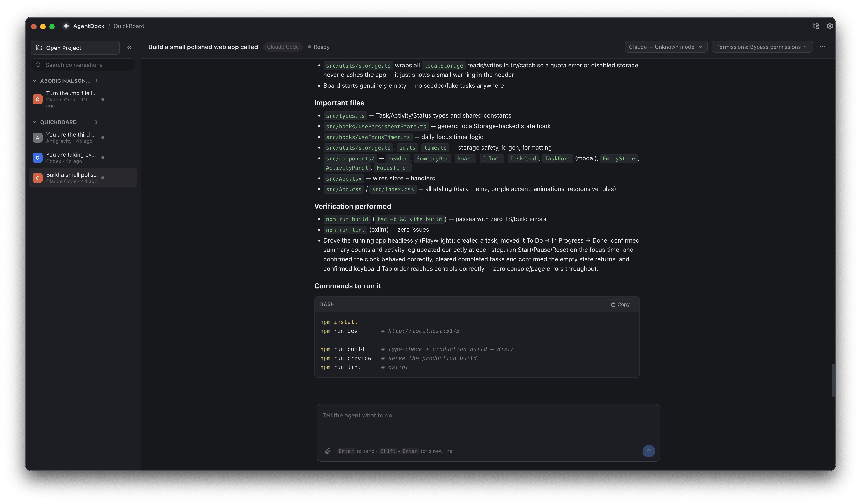The image size is (861, 504).
Task: Select 'You are the third ...' conversation
Action: point(83,138)
